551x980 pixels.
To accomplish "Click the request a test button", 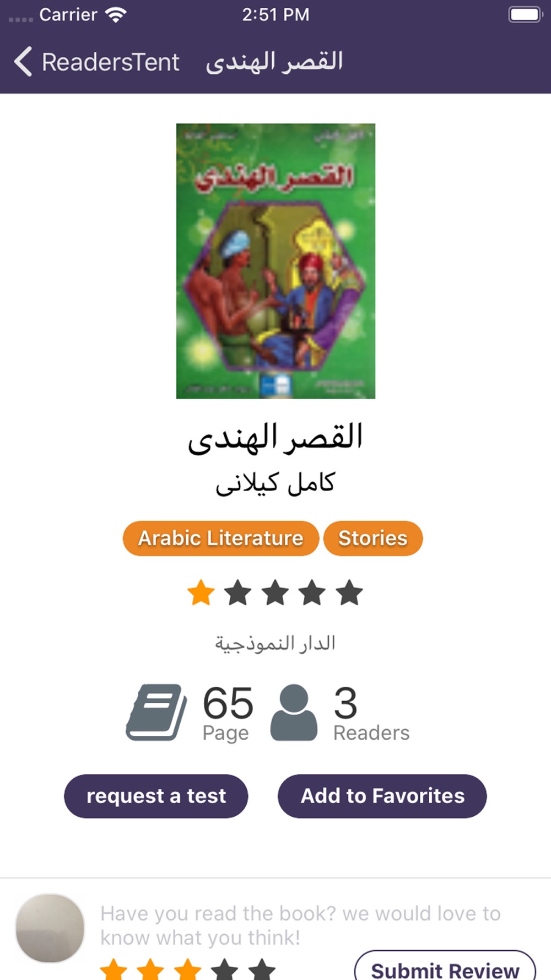I will coord(156,796).
